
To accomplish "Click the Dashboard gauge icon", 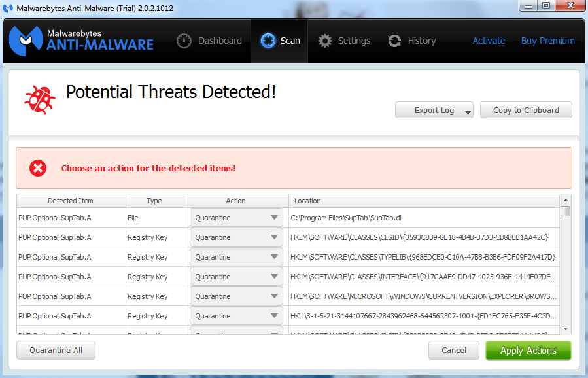I will point(184,41).
